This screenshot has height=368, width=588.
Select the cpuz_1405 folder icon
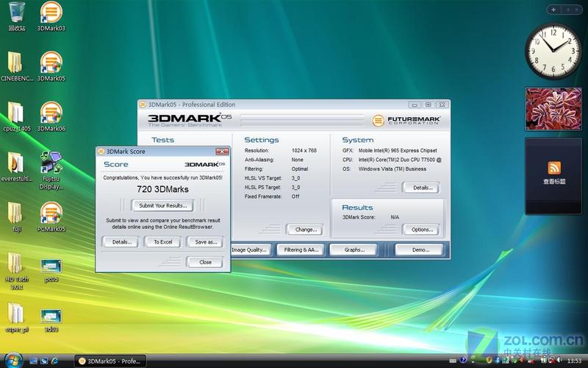click(x=17, y=117)
